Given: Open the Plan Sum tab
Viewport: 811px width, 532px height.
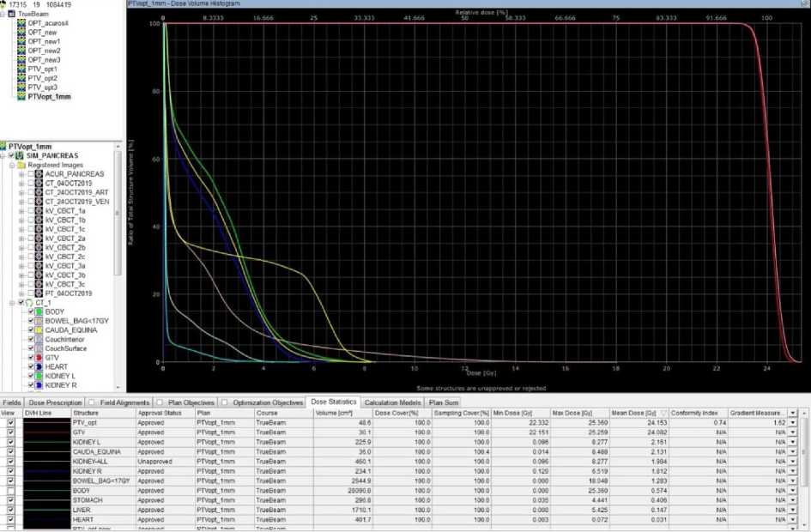Looking at the screenshot, I should [x=443, y=402].
